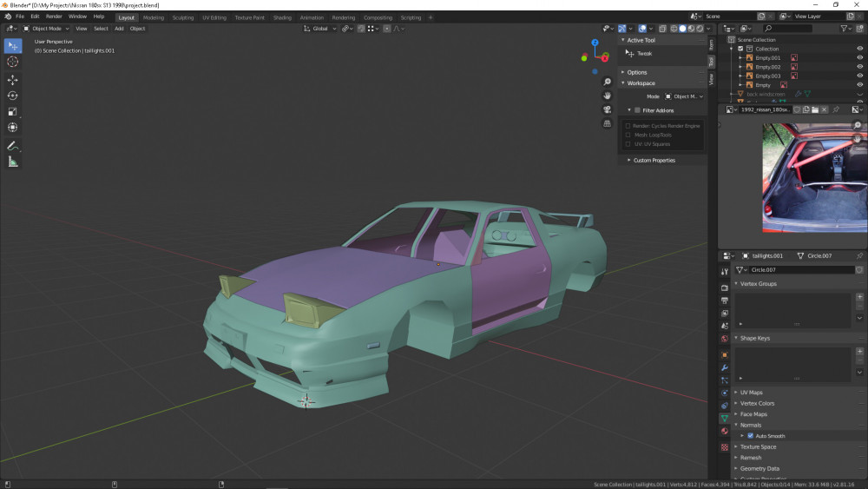The width and height of the screenshot is (868, 489).
Task: Collapse the Active Tool panel
Action: click(x=622, y=40)
